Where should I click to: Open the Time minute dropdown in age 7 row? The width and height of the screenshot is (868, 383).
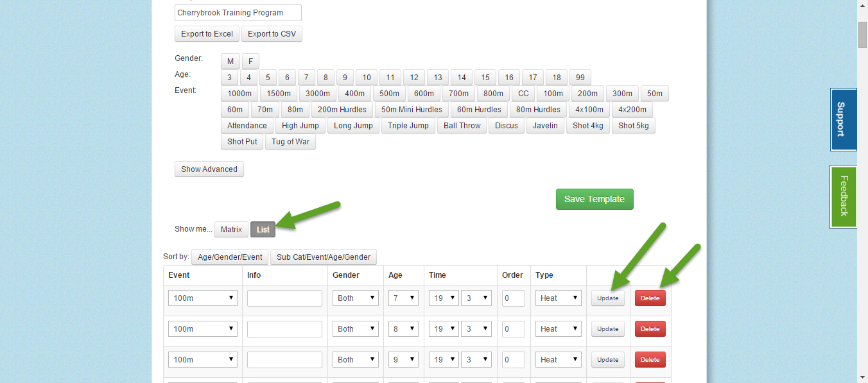476,298
